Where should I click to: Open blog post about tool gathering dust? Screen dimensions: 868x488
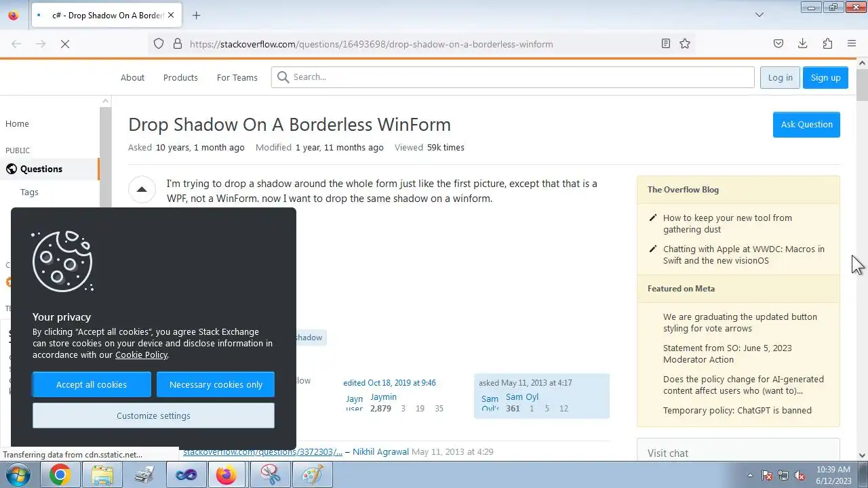click(x=728, y=224)
